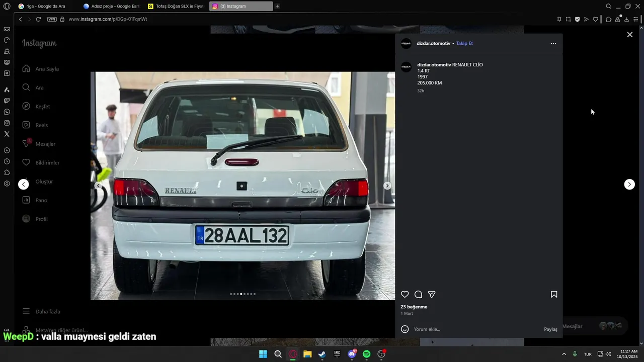This screenshot has height=362, width=644.
Task: Share the post via paper plane icon
Action: (432, 295)
